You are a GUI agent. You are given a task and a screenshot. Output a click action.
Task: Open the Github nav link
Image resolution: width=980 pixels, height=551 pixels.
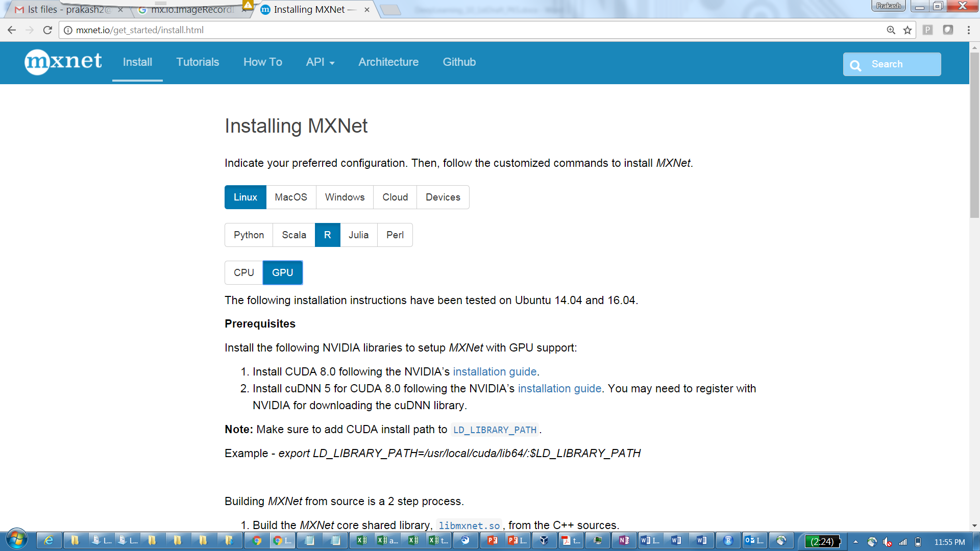459,62
